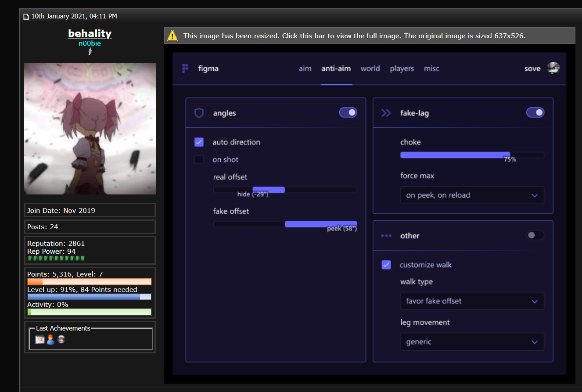Open the force max dropdown
Image resolution: width=582 pixels, height=392 pixels.
click(472, 195)
